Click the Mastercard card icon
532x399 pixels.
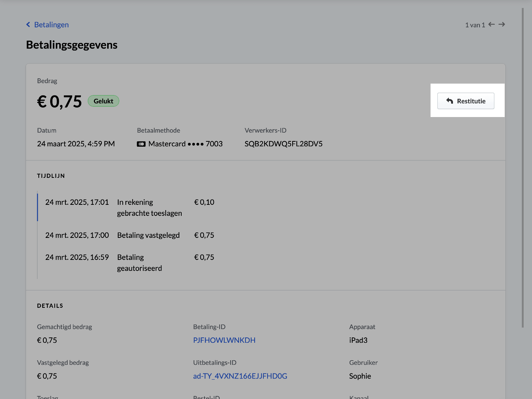pyautogui.click(x=141, y=144)
